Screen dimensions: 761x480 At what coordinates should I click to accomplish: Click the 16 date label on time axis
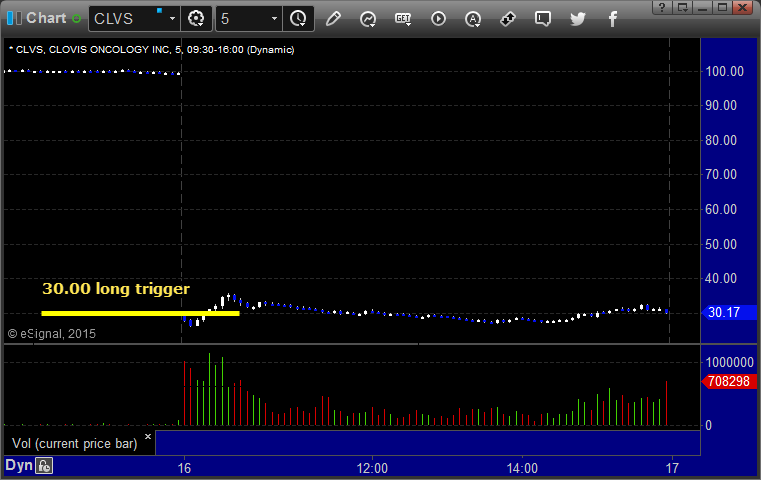184,468
